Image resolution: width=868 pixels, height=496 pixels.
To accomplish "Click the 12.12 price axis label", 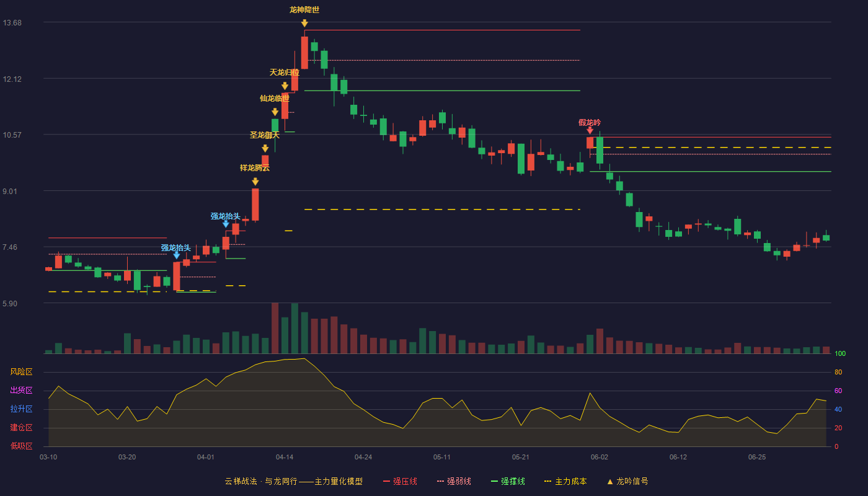I will pyautogui.click(x=12, y=79).
